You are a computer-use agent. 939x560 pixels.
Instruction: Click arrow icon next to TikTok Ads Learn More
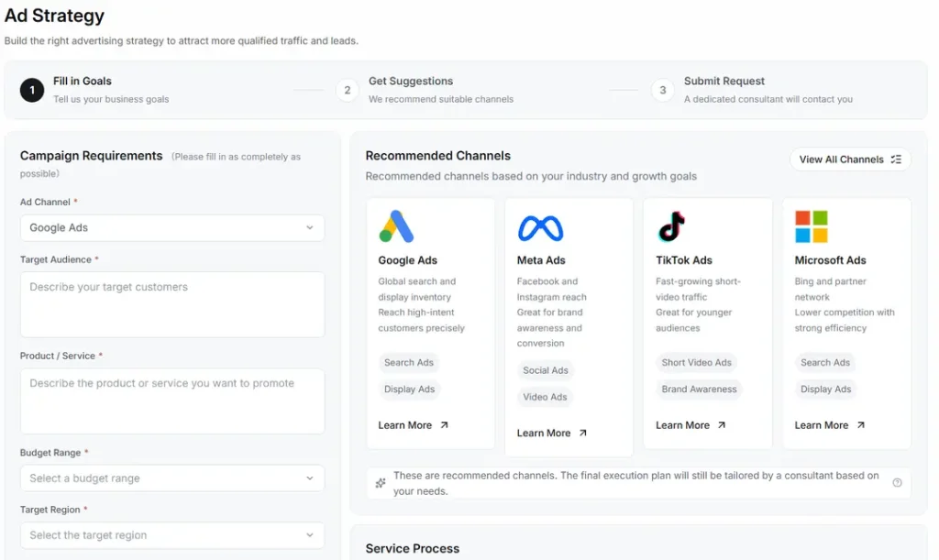pyautogui.click(x=722, y=424)
